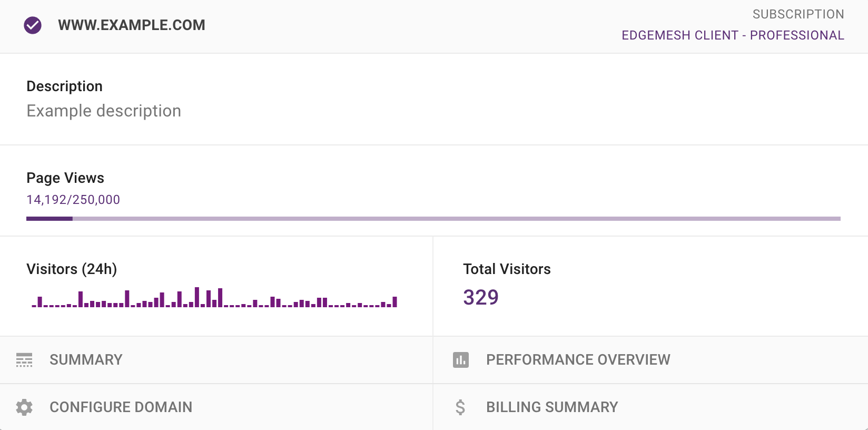Click the Page Views heading
868x430 pixels.
click(x=65, y=178)
